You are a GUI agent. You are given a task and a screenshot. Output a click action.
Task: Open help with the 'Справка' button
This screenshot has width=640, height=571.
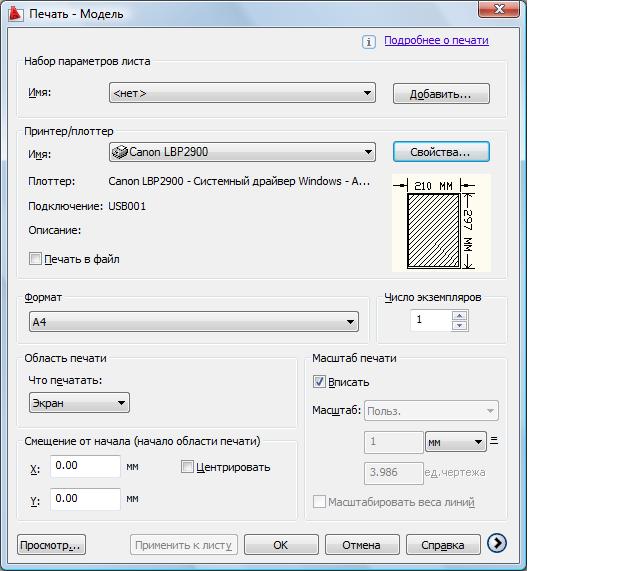point(443,545)
